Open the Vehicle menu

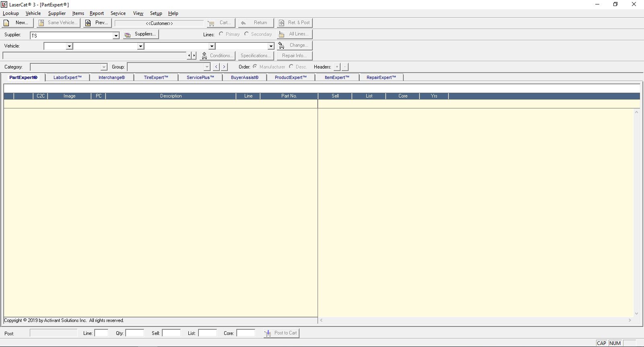tap(33, 13)
